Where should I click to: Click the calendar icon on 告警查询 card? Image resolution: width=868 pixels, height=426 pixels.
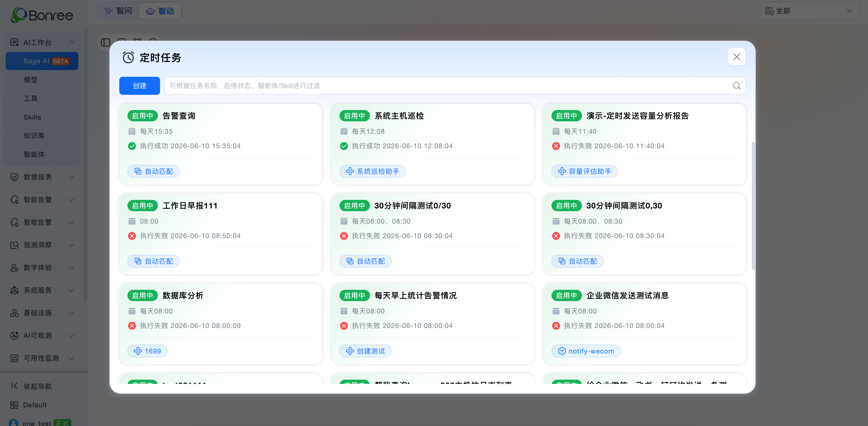[x=132, y=132]
